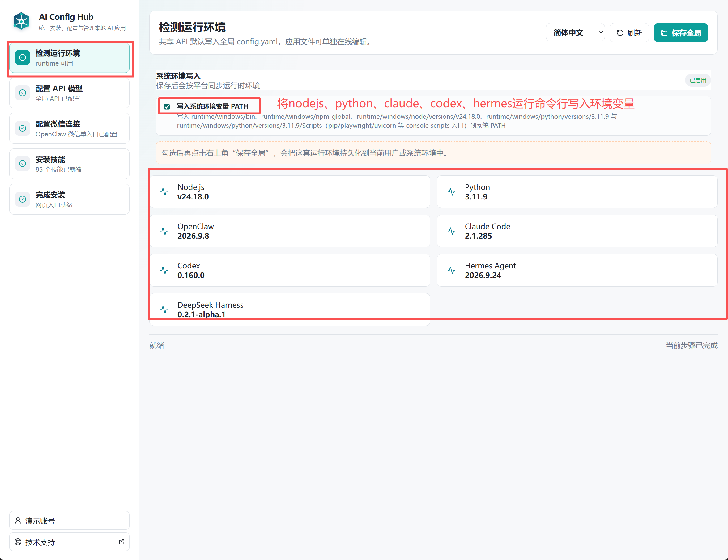Click the 保存全局 save button

pos(681,33)
